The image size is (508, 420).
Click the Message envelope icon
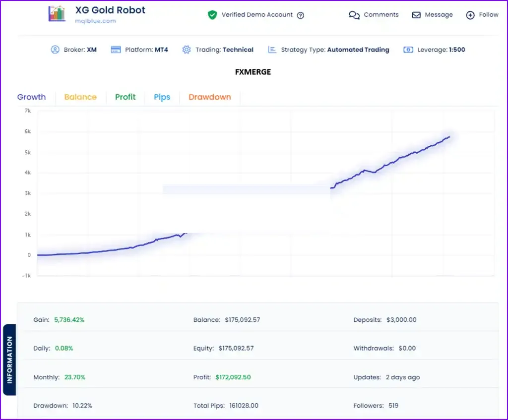[x=416, y=15]
